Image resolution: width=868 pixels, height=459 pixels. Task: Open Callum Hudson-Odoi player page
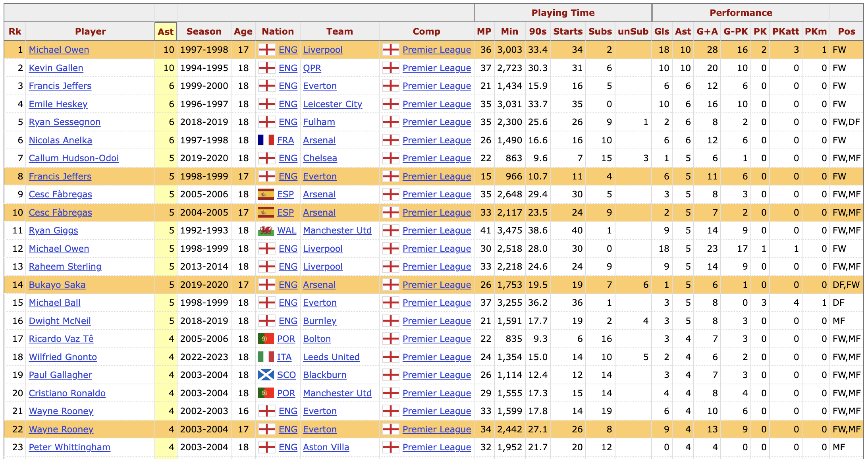[74, 158]
